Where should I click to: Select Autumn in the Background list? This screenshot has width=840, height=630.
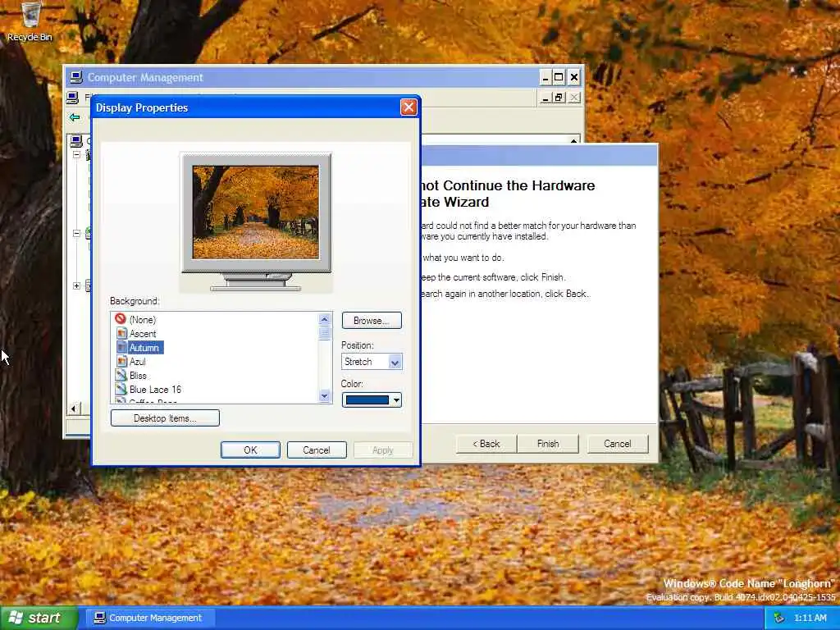pyautogui.click(x=144, y=347)
